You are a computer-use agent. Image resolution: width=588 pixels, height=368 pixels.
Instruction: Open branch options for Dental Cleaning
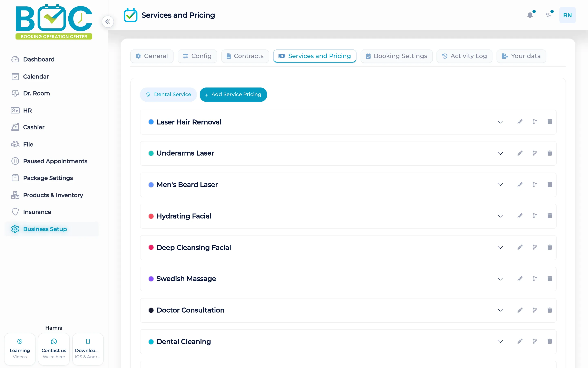535,341
